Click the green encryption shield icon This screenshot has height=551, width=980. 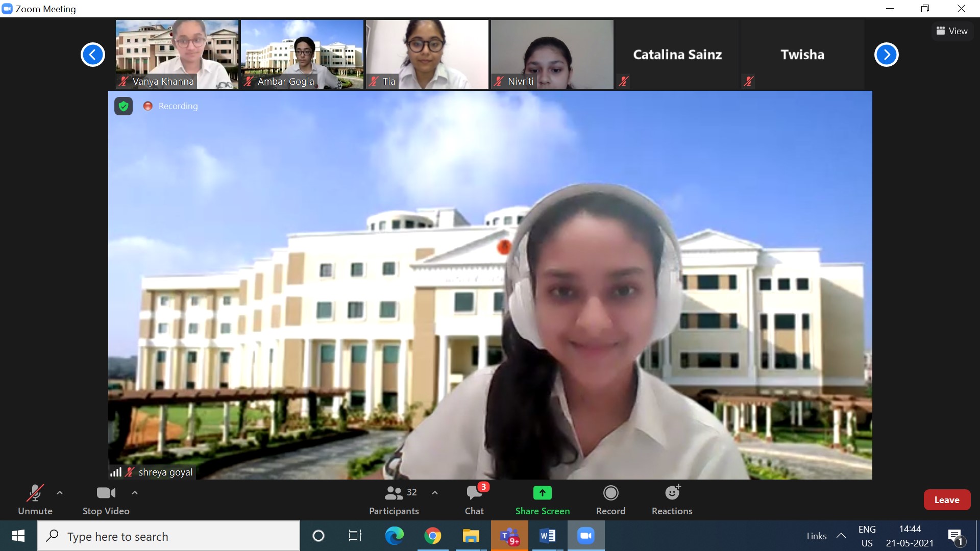124,106
